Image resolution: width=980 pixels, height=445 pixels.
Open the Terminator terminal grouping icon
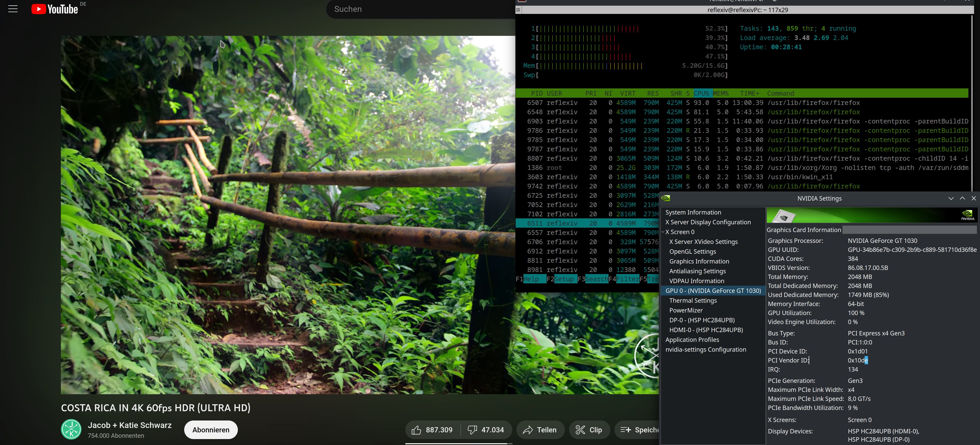[518, 10]
